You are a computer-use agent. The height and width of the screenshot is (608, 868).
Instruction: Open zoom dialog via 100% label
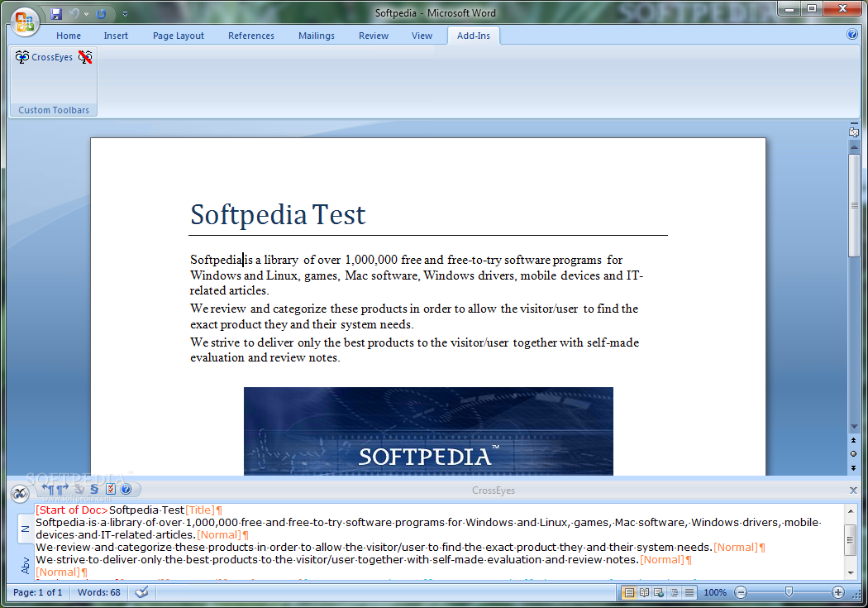[715, 592]
